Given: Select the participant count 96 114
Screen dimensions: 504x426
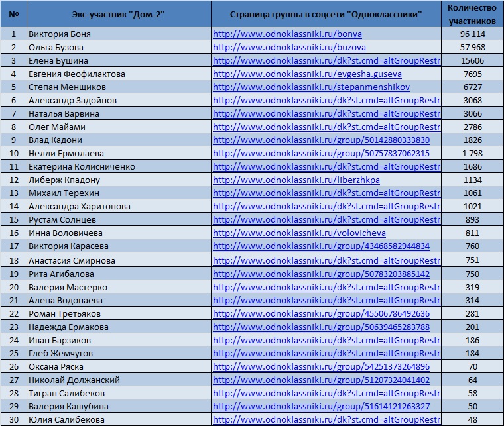Looking at the screenshot, I should tap(472, 34).
